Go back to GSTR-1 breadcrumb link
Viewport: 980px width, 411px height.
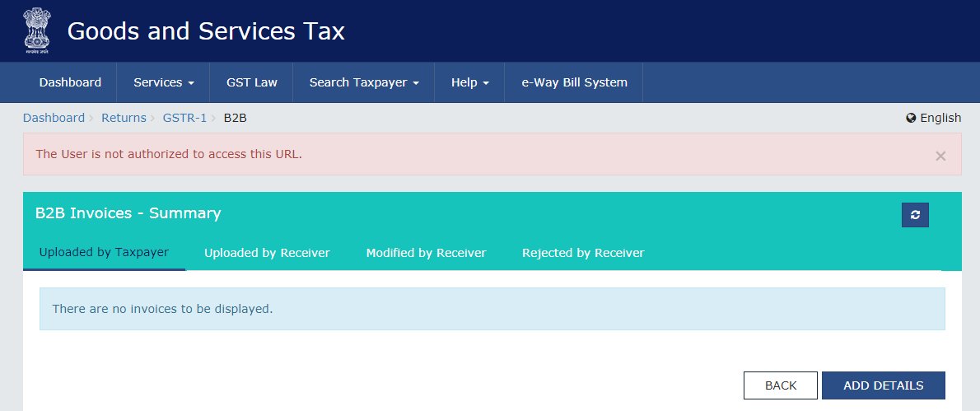[x=184, y=118]
